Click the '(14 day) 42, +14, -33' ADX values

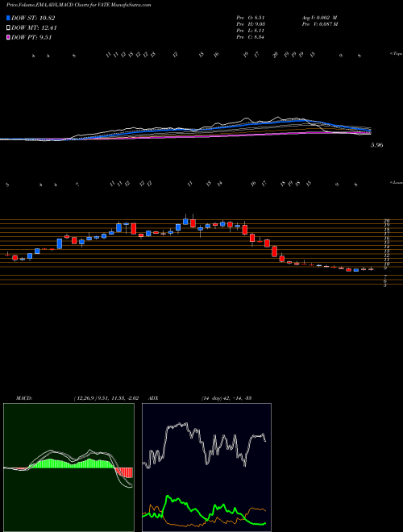(x=226, y=397)
